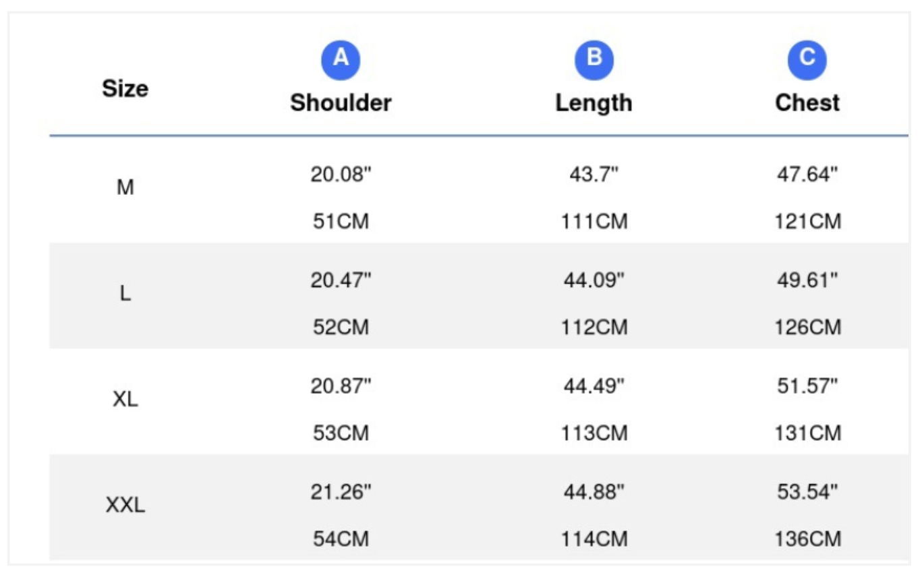Image resolution: width=924 pixels, height=577 pixels.
Task: Click the 20.08" shoulder value for M
Action: tap(341, 175)
